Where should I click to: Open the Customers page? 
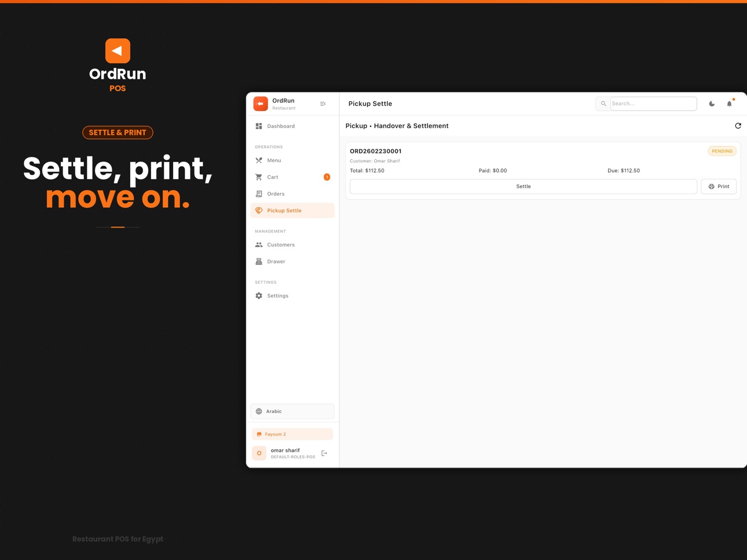292,245
